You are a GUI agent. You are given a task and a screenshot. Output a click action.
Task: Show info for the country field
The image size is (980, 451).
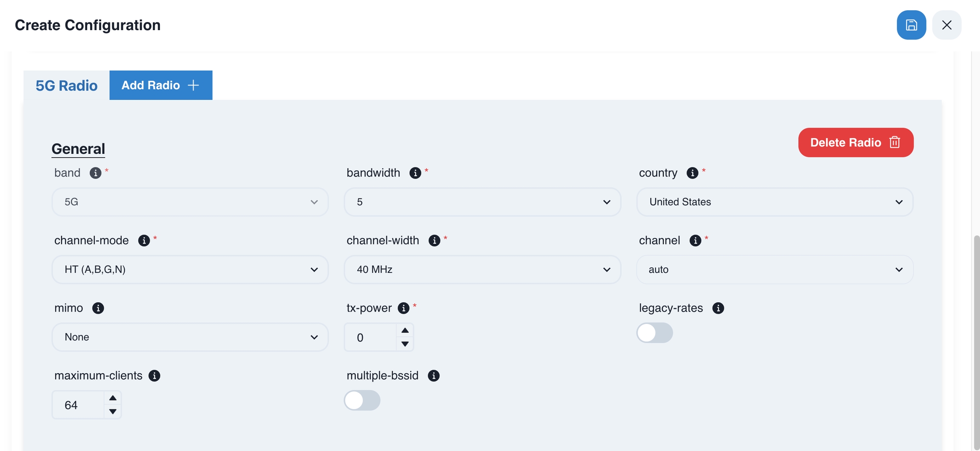tap(692, 173)
